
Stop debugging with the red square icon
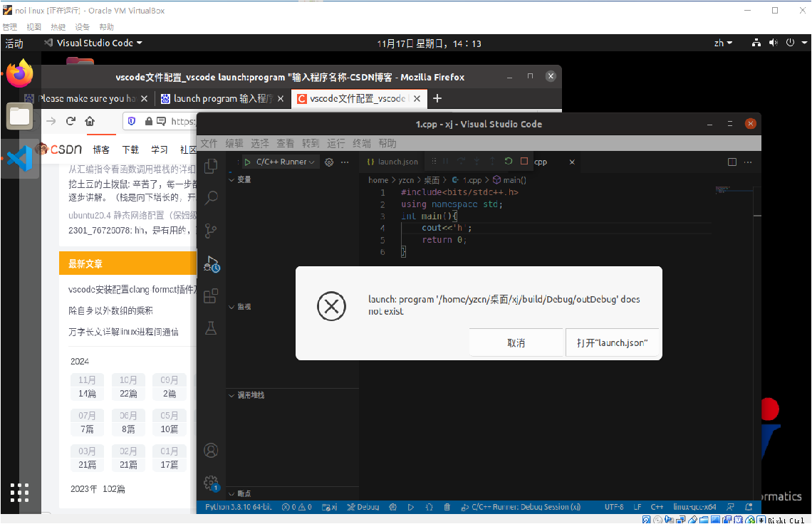pyautogui.click(x=524, y=162)
